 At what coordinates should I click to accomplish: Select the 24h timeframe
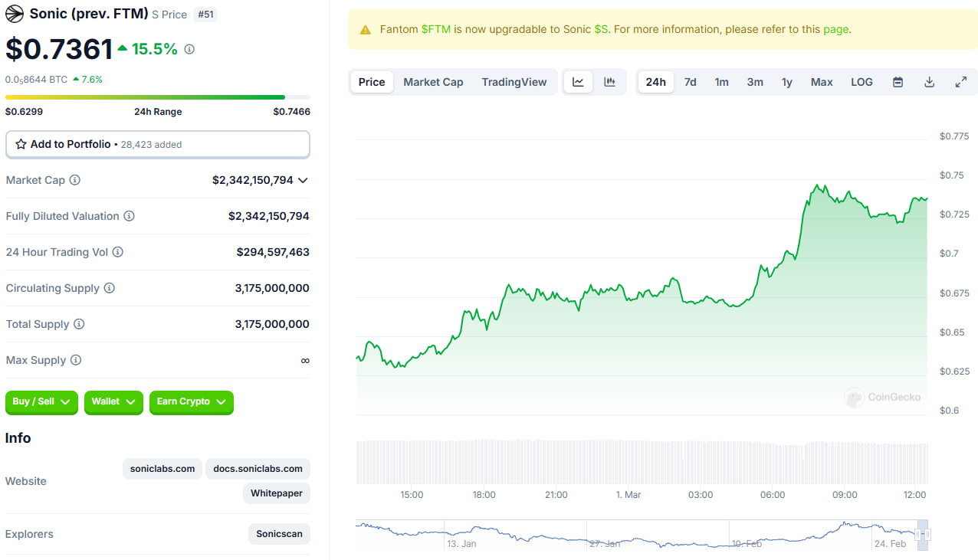[656, 82]
